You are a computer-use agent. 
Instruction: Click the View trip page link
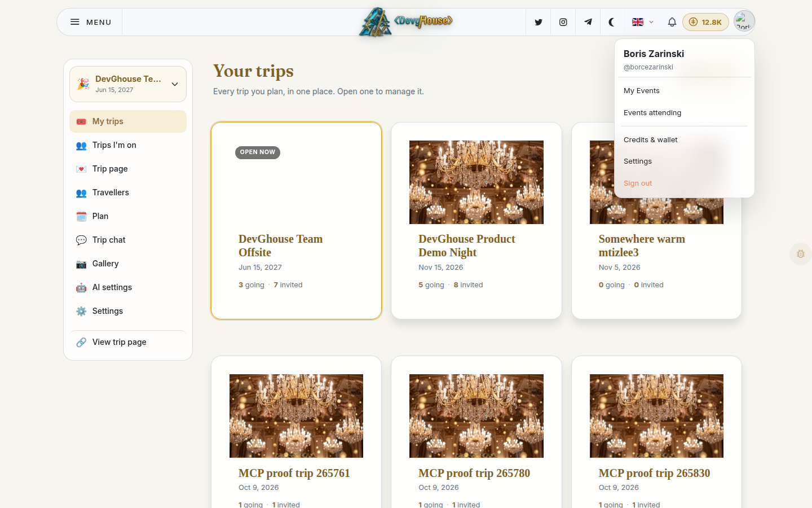point(128,342)
